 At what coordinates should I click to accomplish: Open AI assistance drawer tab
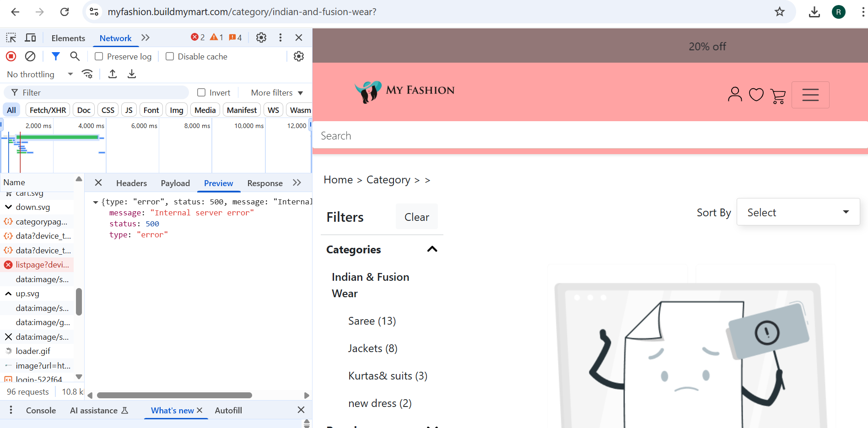coord(99,410)
